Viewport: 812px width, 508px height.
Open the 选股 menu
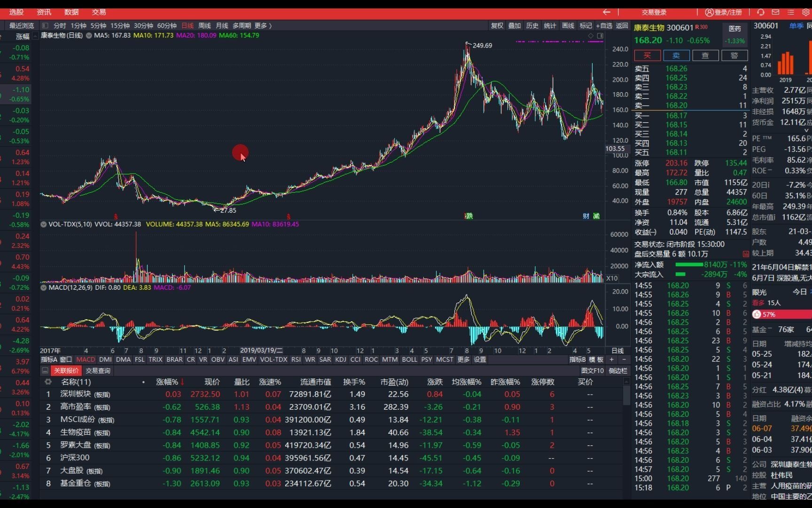pos(16,12)
